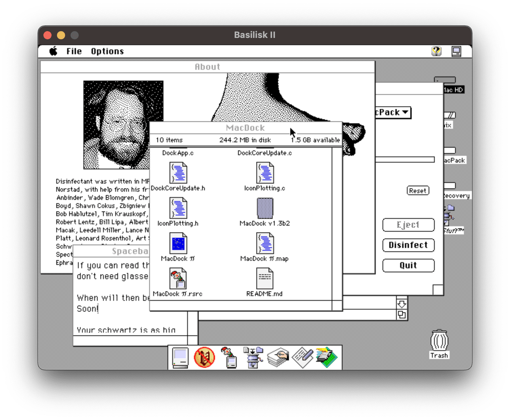Quit Disinfectant with the Quit button
Viewport: 510px width, 420px height.
[408, 266]
